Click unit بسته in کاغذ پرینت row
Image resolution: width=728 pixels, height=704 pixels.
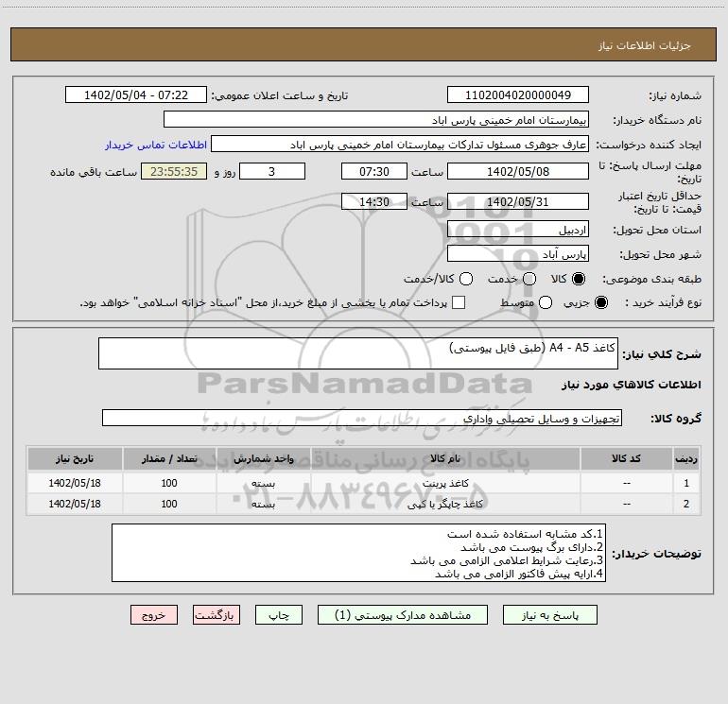coord(263,483)
